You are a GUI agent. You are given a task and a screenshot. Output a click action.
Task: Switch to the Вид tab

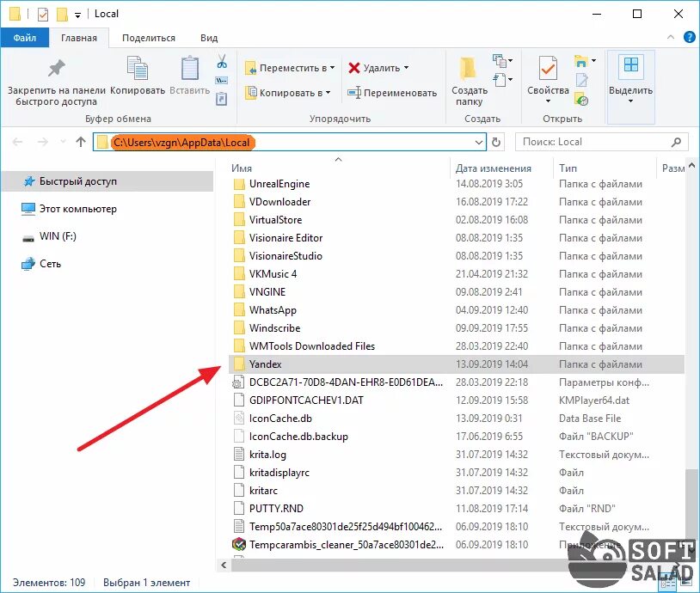pos(209,38)
